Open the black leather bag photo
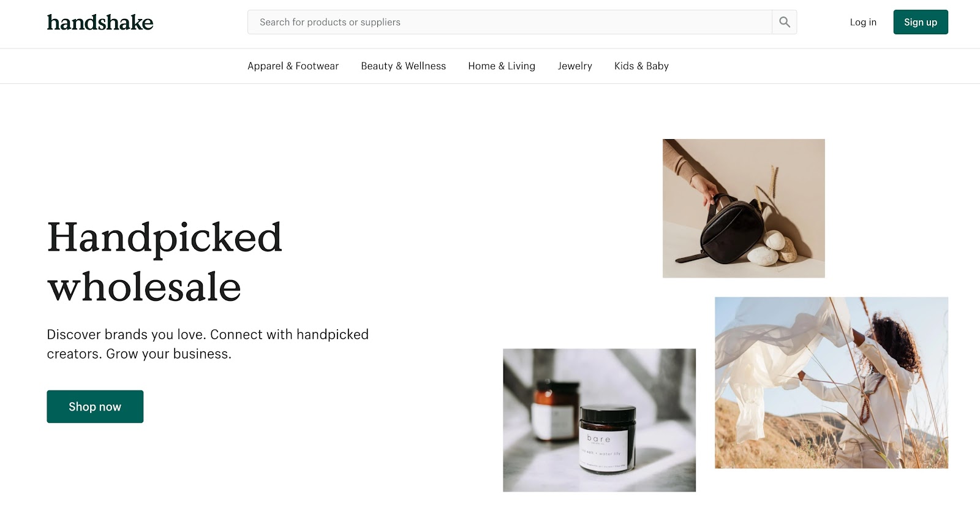 click(744, 208)
